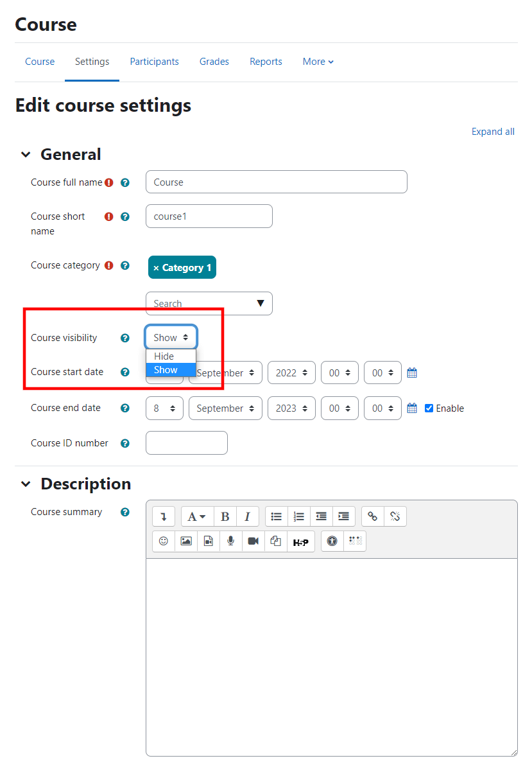Remove a link with the unlink icon

pos(395,516)
